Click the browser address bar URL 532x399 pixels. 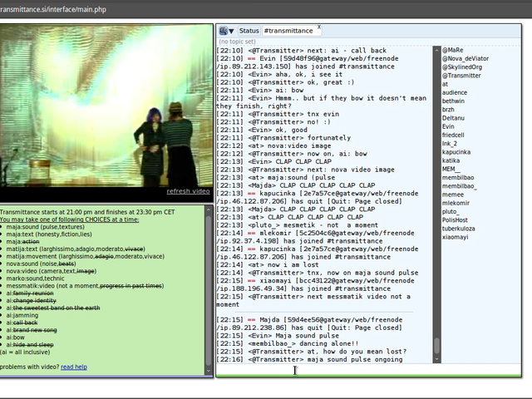[x=54, y=9]
